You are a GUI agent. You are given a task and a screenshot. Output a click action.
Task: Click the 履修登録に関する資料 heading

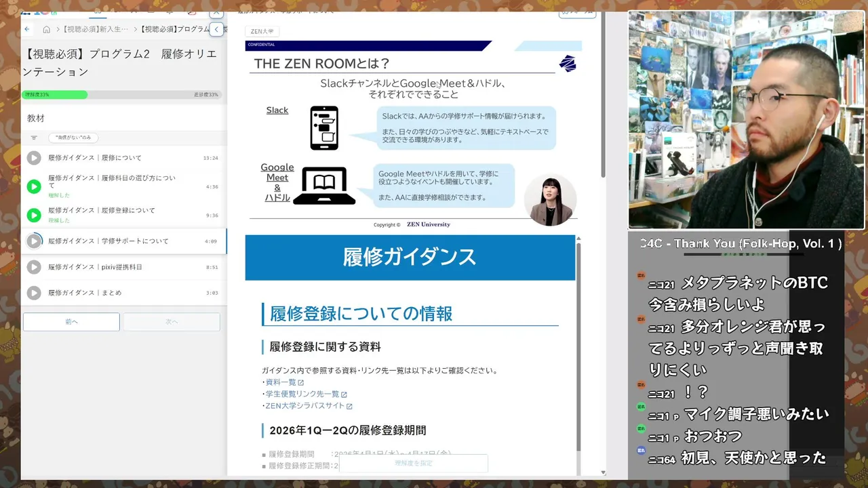point(325,347)
